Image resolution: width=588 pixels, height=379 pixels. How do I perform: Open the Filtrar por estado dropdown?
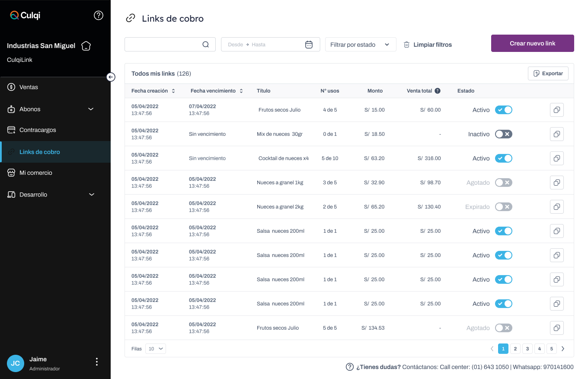[x=360, y=45]
